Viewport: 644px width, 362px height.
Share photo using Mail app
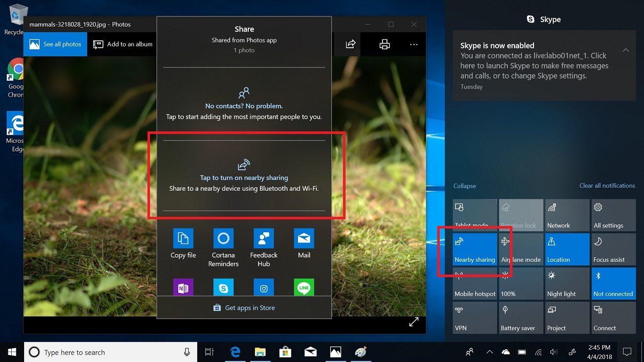pos(304,243)
